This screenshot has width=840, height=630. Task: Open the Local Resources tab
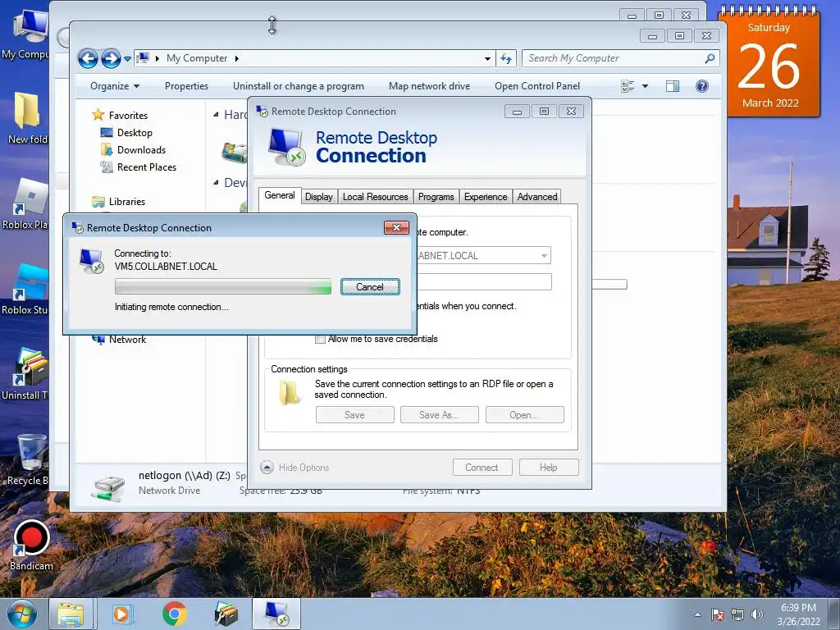point(375,197)
